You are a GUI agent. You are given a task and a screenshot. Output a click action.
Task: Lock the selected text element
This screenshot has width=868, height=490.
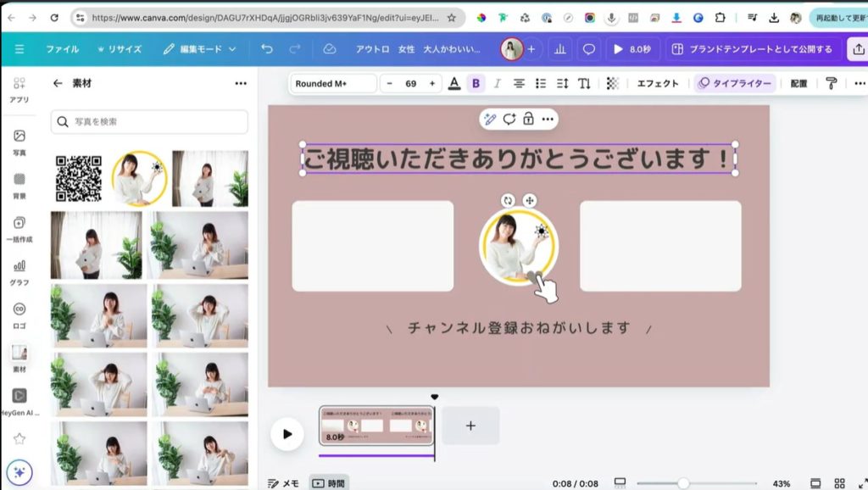pos(528,119)
